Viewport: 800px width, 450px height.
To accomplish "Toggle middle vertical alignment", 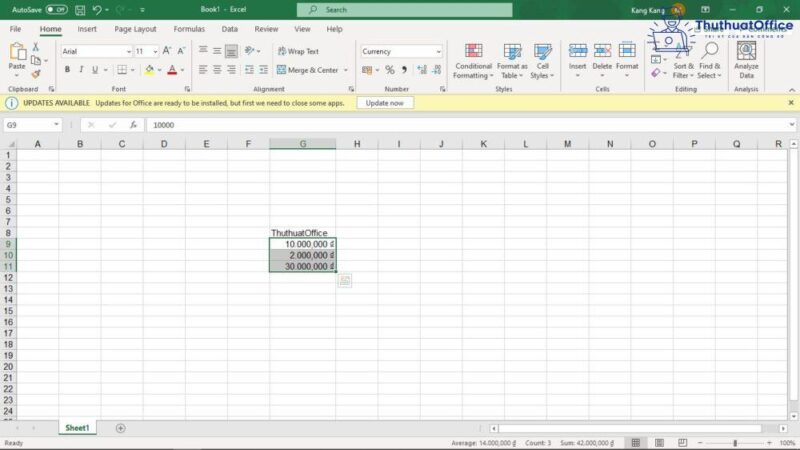I will 217,51.
